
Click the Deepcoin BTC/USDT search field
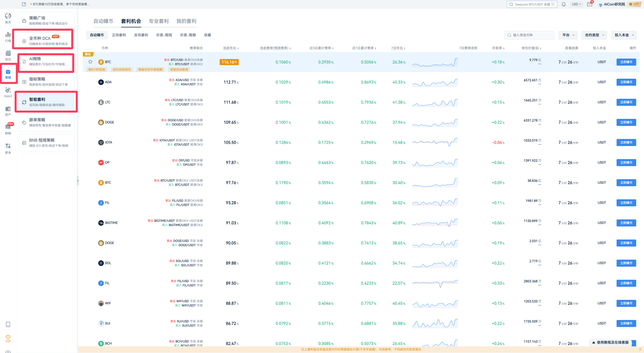tap(532, 4)
